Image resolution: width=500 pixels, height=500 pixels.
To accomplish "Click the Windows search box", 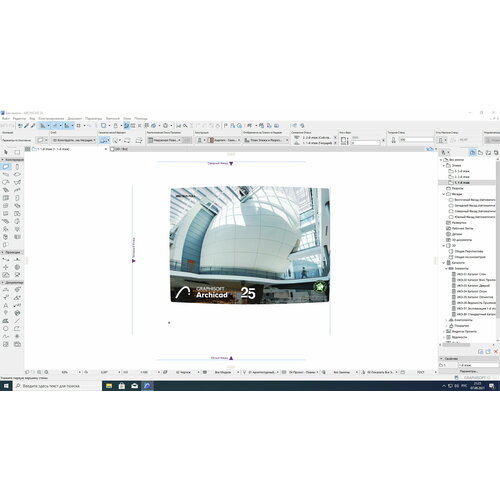I will click(x=57, y=386).
